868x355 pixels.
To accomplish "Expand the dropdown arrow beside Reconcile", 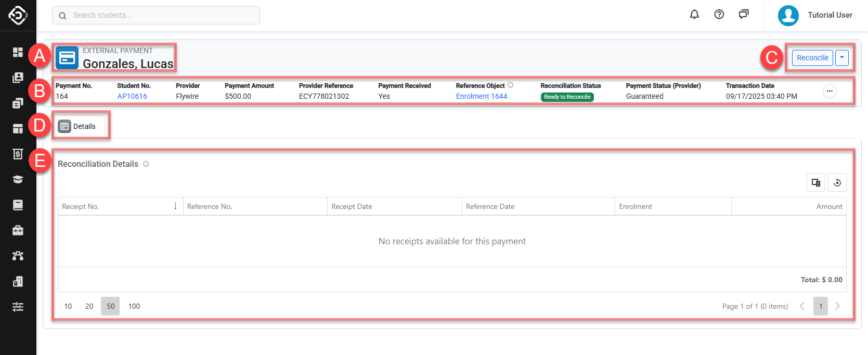I will coord(842,58).
